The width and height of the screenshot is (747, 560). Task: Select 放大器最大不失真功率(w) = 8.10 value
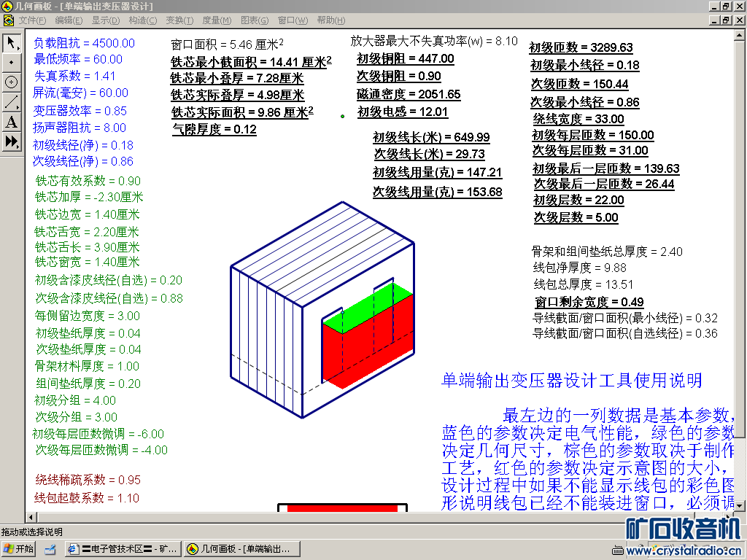tap(434, 42)
